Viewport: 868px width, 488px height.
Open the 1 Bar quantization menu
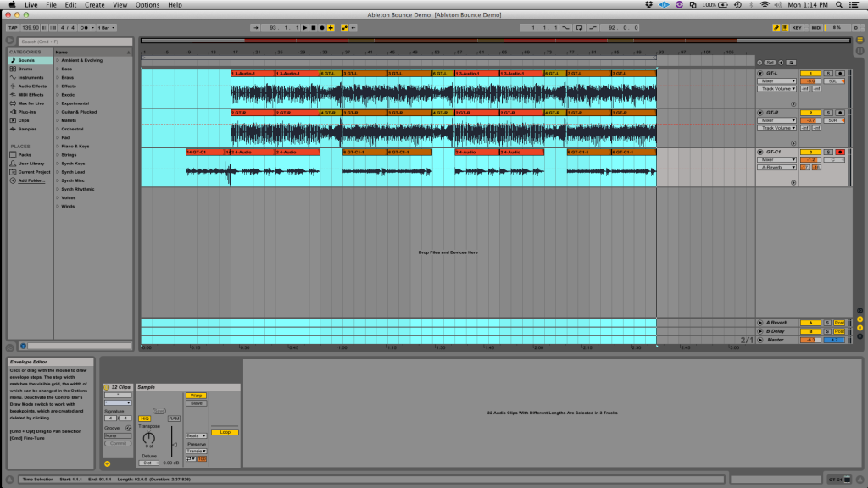pyautogui.click(x=106, y=28)
